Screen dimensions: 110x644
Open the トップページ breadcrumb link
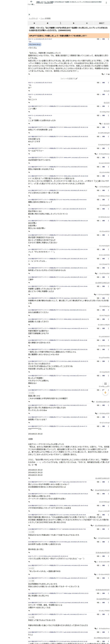(33, 18)
